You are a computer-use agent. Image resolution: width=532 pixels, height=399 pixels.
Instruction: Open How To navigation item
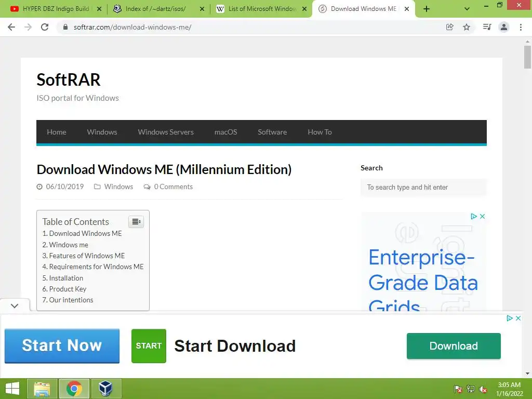point(320,132)
